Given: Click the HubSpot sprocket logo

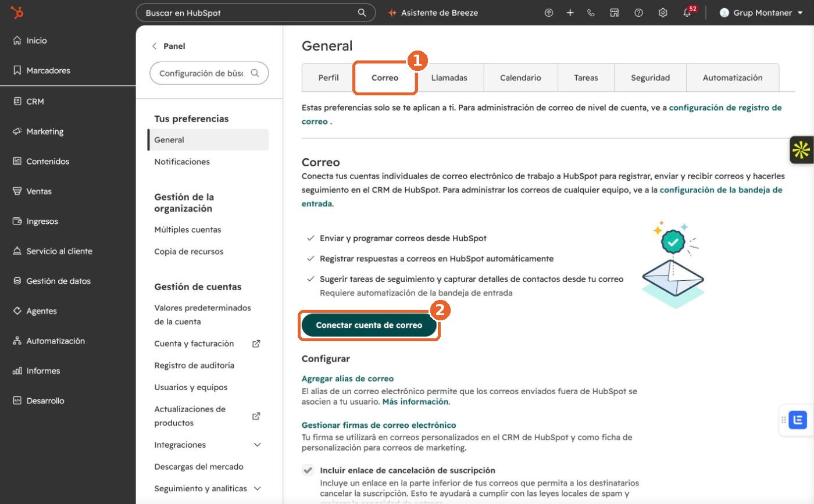Looking at the screenshot, I should [x=17, y=12].
